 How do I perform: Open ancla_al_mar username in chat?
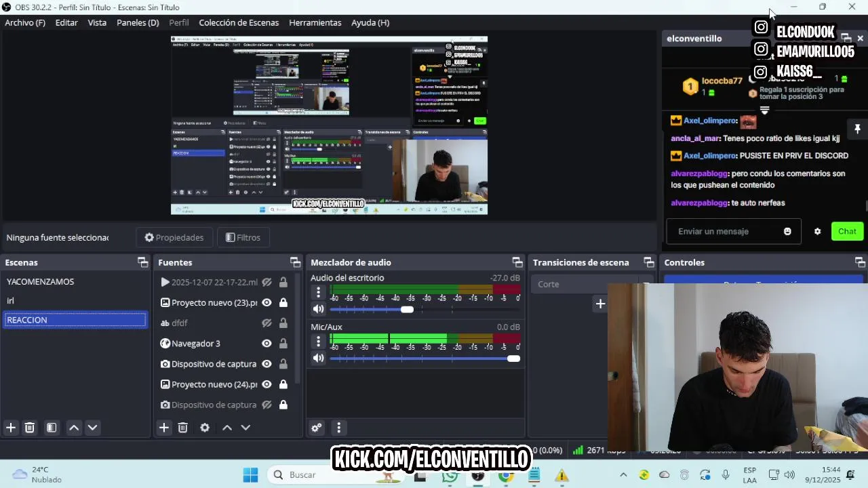point(695,138)
